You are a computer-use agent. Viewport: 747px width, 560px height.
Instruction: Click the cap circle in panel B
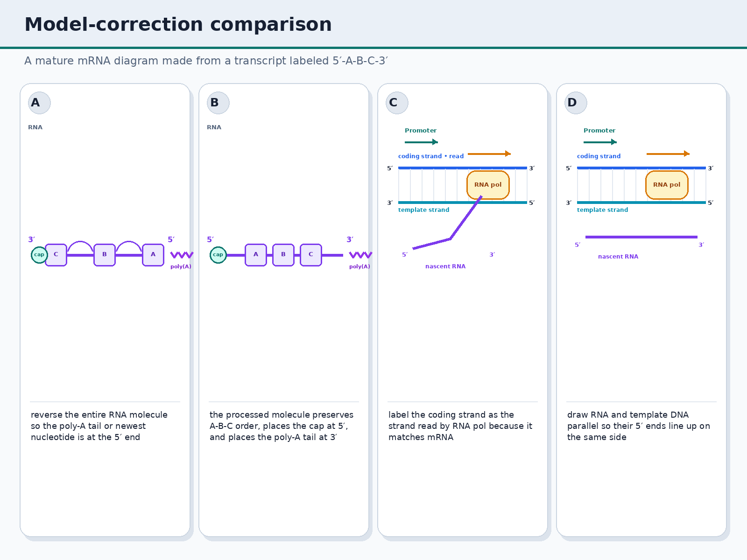click(218, 255)
